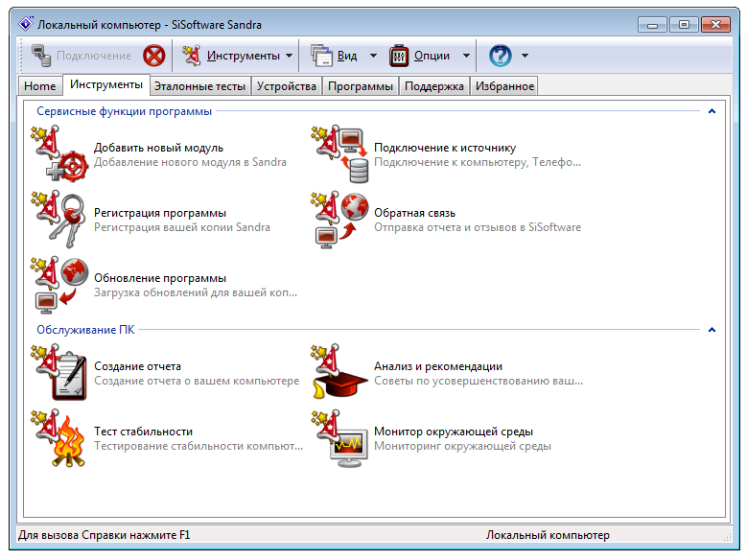Click description Добавление нового модуля в Sandra
The width and height of the screenshot is (747, 560).
[x=190, y=162]
